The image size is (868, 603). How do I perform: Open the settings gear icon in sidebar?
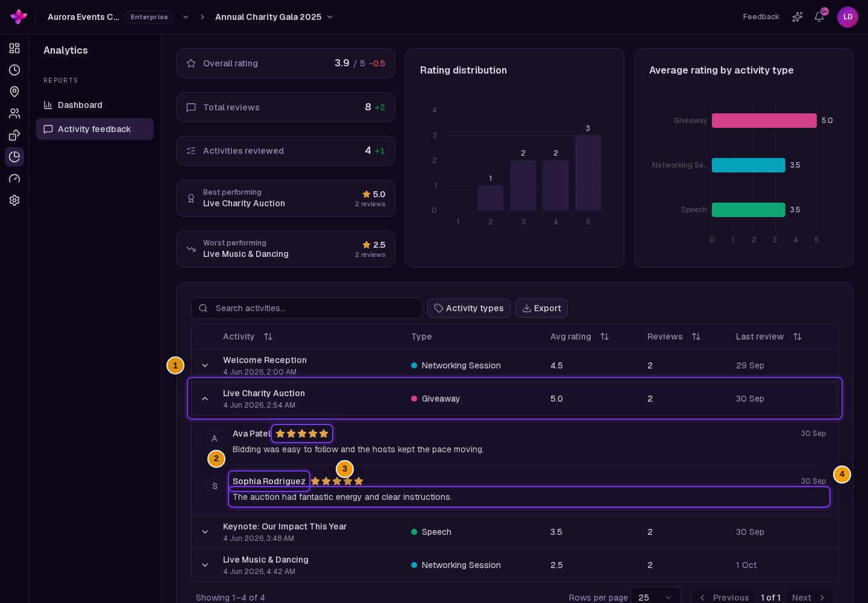pyautogui.click(x=14, y=200)
